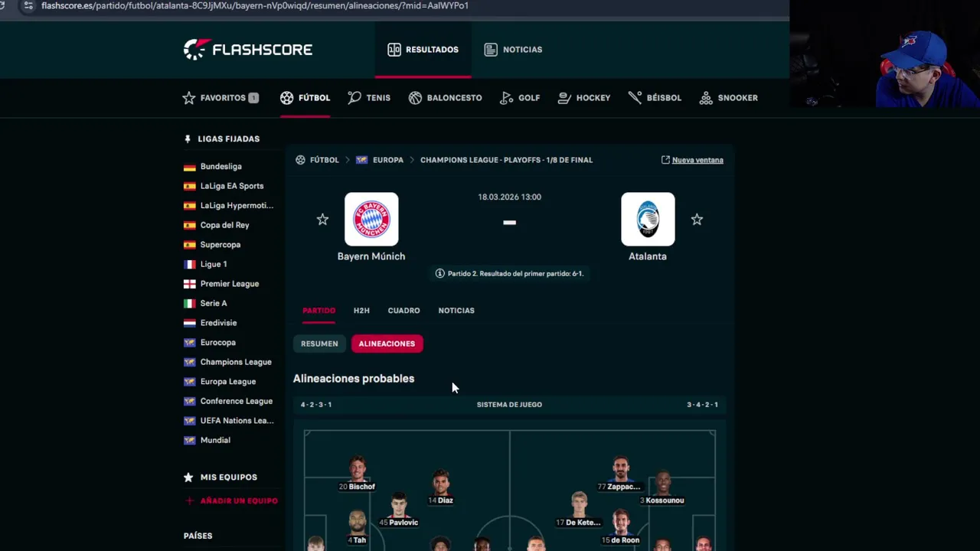Click the browser address bar URL
Screen dimensions: 980x551
coord(254,5)
